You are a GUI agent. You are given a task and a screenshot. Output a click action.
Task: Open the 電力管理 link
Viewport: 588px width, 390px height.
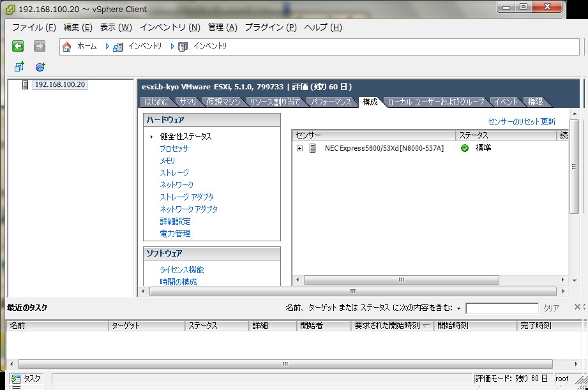click(x=175, y=233)
